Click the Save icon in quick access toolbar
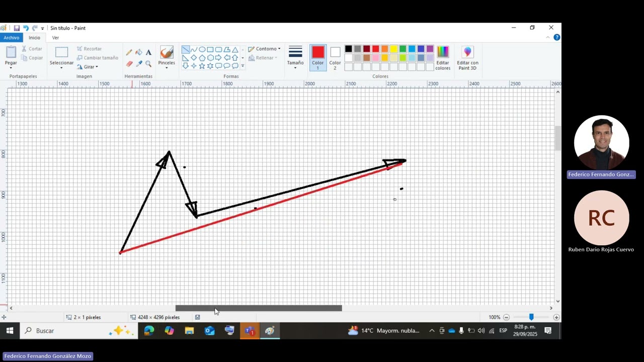Screen dimensions: 644x362 (17, 28)
